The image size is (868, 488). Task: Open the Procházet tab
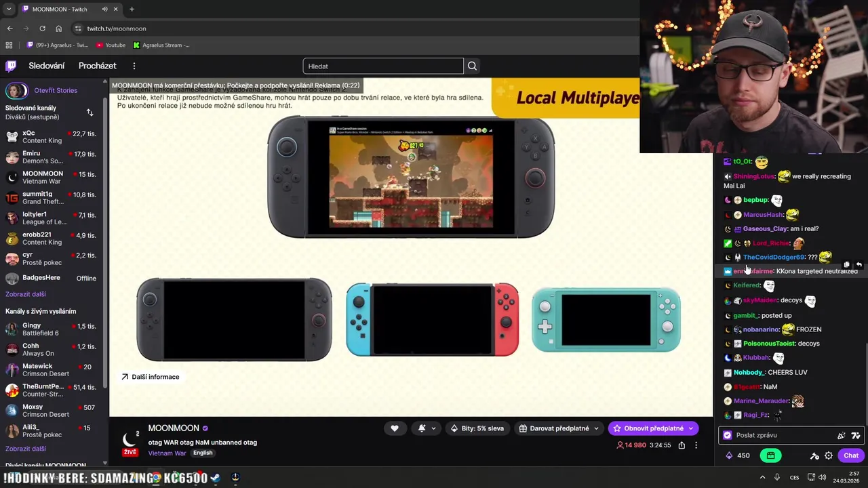point(98,66)
